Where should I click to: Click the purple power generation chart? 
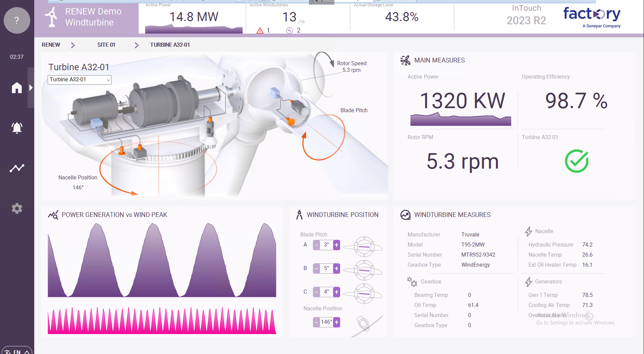click(x=162, y=260)
